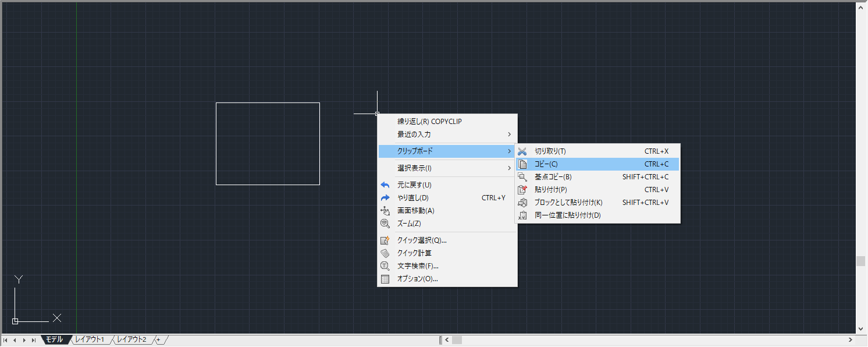Click the scissors icon for 切り取り
The width and height of the screenshot is (868, 347).
coord(522,151)
